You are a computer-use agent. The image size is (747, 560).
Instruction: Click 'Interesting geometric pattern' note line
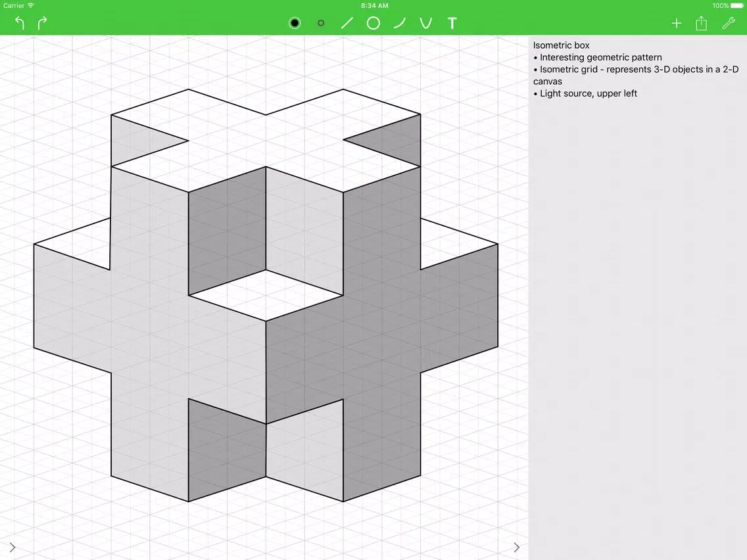598,57
